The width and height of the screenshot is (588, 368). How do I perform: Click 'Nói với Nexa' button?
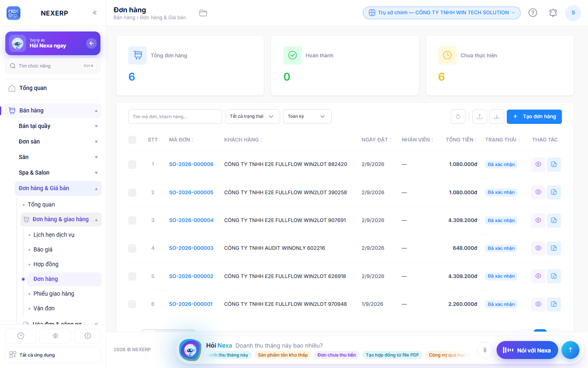click(x=527, y=350)
